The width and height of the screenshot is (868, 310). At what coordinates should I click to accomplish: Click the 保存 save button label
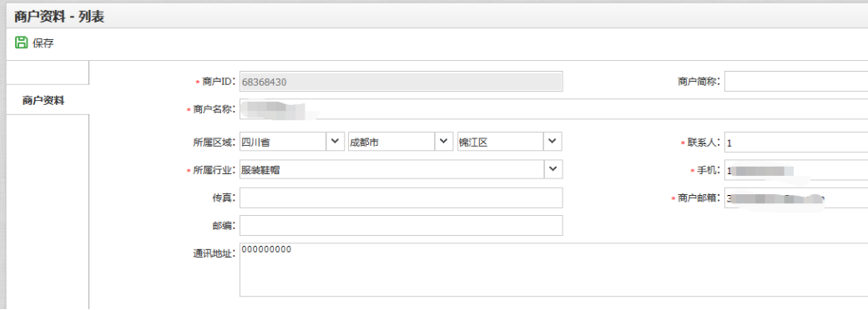(x=43, y=43)
